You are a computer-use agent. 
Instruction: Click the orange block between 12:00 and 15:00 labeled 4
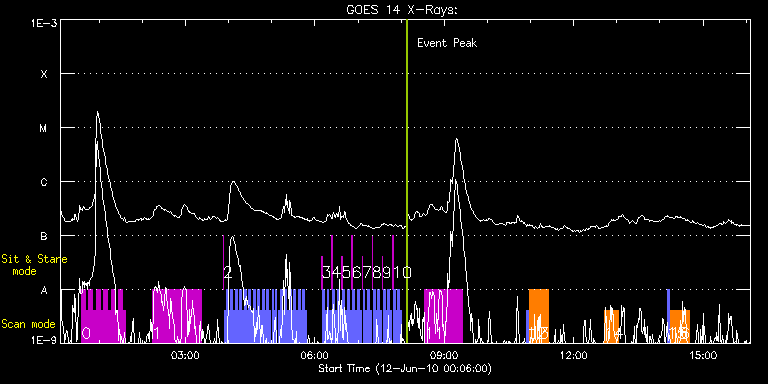pyautogui.click(x=612, y=326)
